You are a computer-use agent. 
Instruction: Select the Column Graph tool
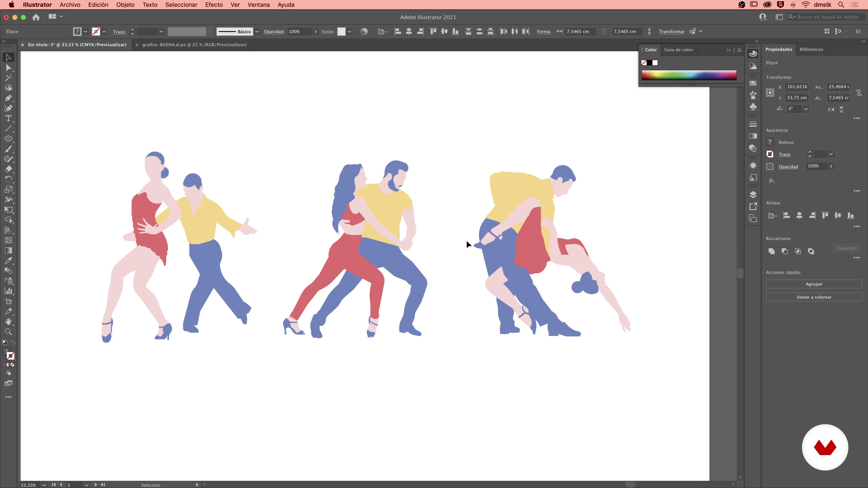[8, 291]
